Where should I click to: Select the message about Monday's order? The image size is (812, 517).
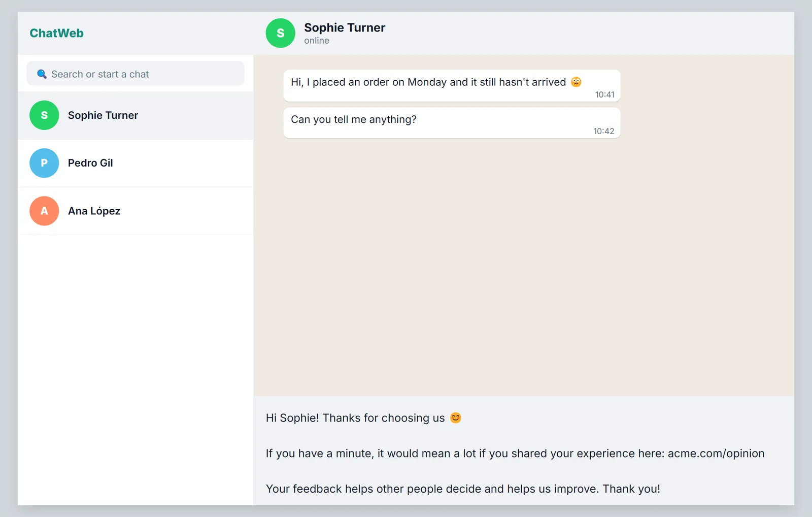pos(452,85)
